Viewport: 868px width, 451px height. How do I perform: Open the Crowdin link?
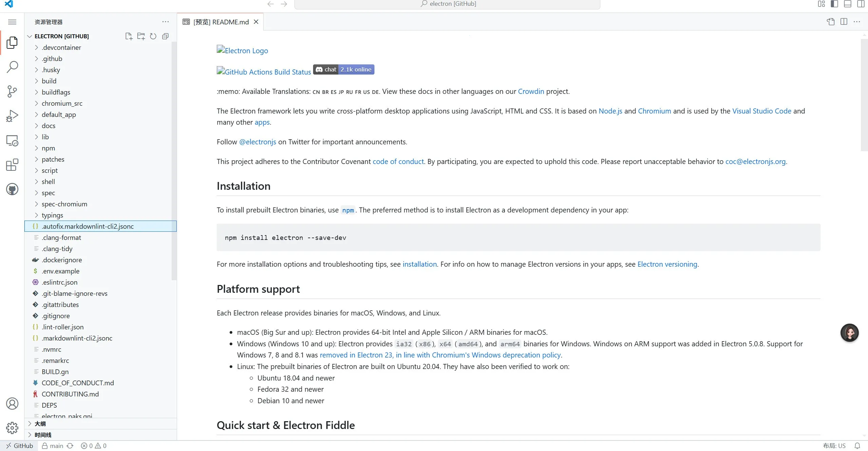[531, 91]
